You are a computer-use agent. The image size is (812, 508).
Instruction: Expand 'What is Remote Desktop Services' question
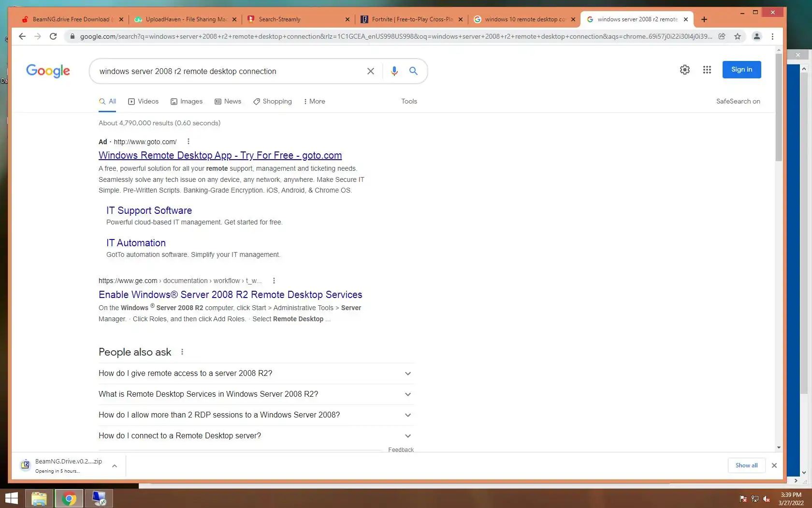click(256, 394)
